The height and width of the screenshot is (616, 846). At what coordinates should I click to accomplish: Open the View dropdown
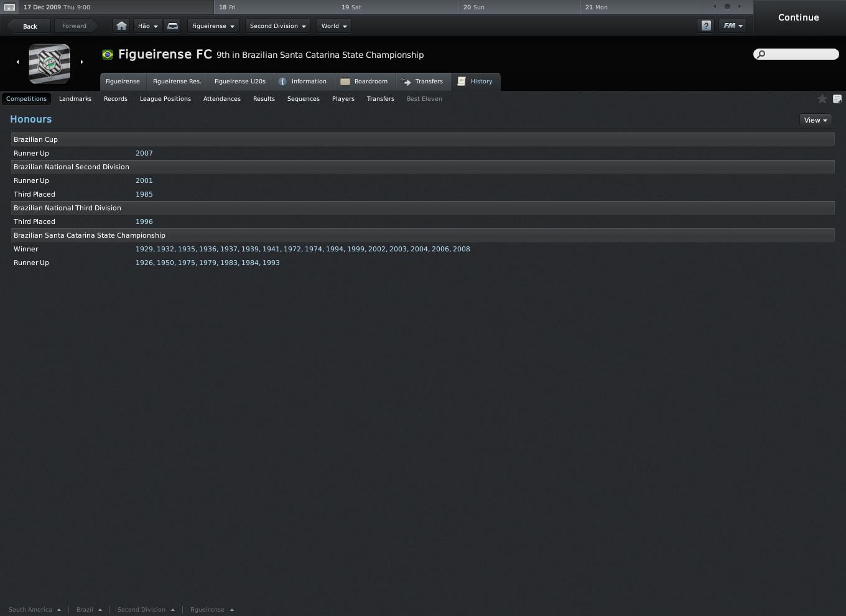[x=816, y=120]
